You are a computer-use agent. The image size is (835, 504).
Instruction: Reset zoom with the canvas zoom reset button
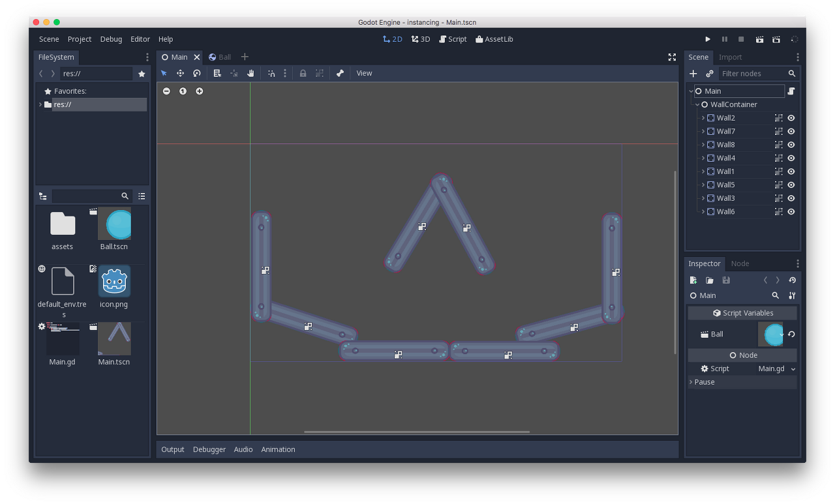click(x=183, y=91)
